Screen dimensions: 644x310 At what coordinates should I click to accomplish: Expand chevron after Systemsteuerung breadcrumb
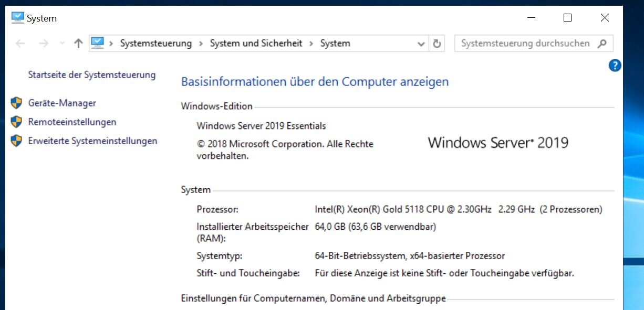tap(201, 44)
